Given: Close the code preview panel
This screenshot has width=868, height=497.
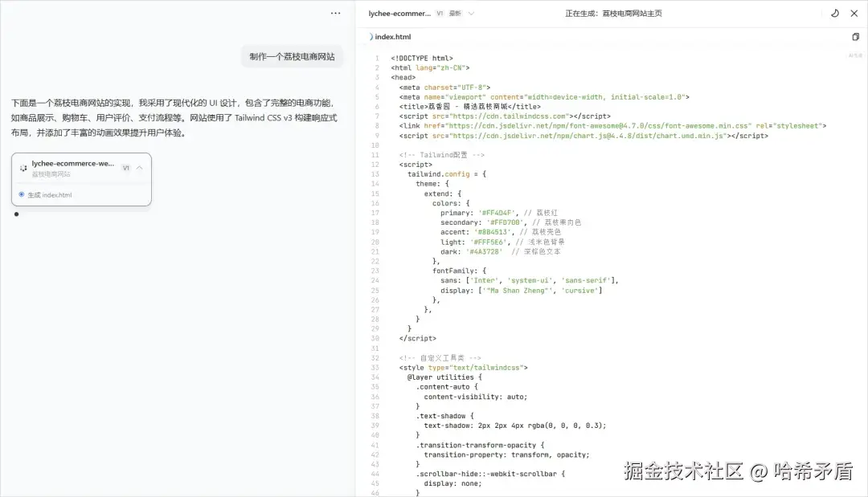Looking at the screenshot, I should tap(854, 14).
